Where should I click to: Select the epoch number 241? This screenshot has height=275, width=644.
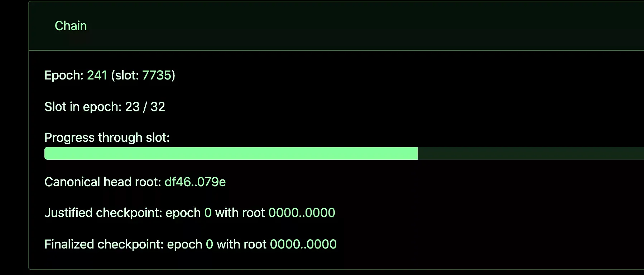coord(97,75)
